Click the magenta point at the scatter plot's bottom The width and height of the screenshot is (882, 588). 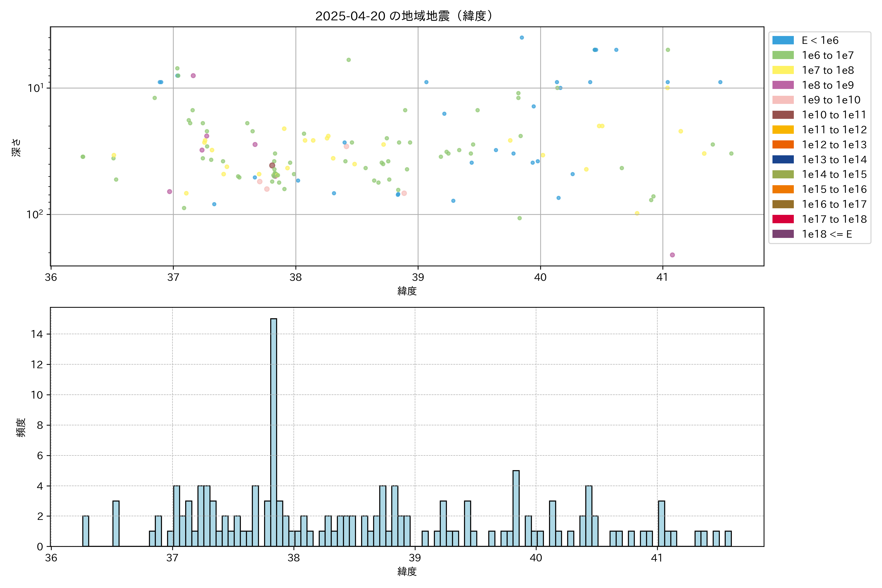(x=672, y=255)
